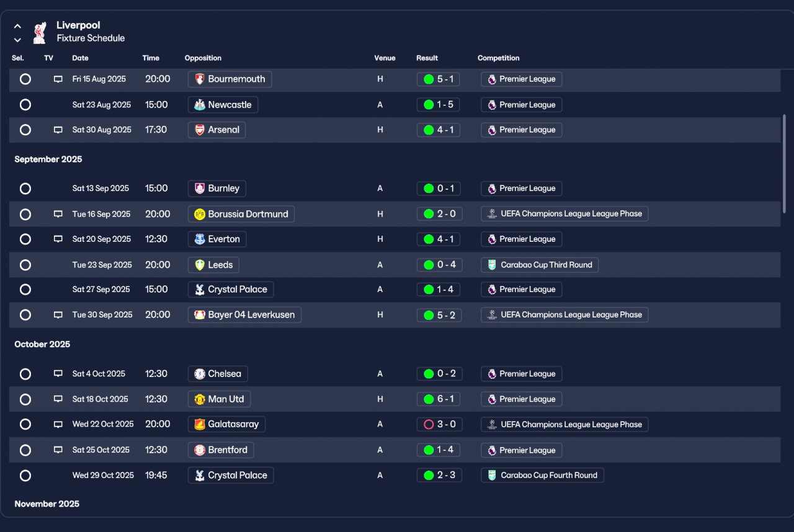The image size is (794, 532).
Task: Click the Galatasaray result loss indicator circle
Action: (x=429, y=425)
